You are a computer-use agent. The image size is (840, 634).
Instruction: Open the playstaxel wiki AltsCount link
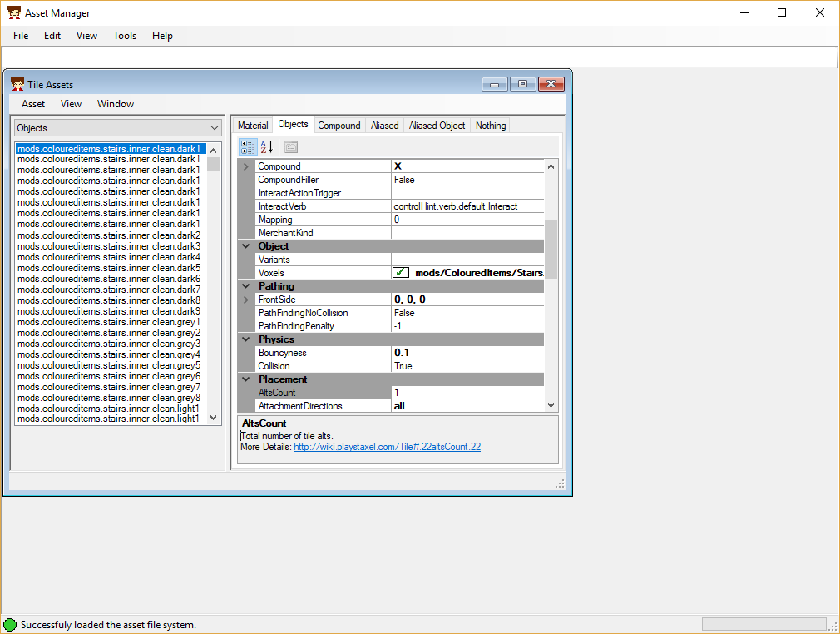tap(387, 447)
